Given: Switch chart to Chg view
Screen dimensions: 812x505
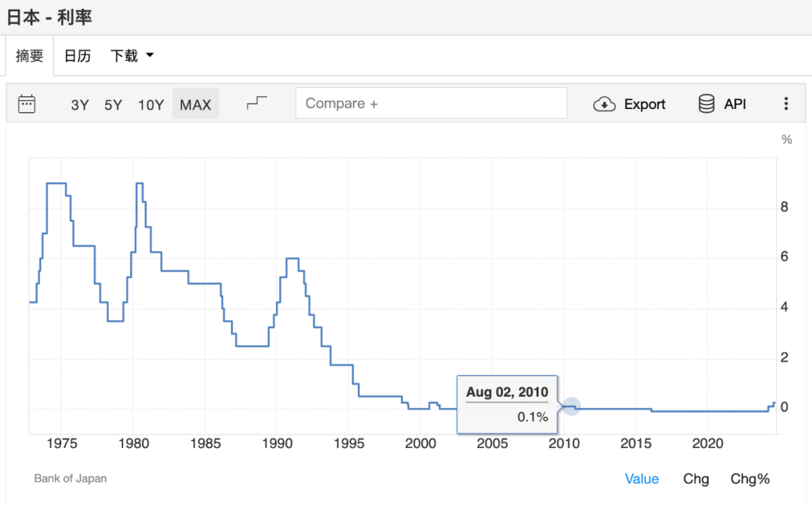Looking at the screenshot, I should [695, 479].
